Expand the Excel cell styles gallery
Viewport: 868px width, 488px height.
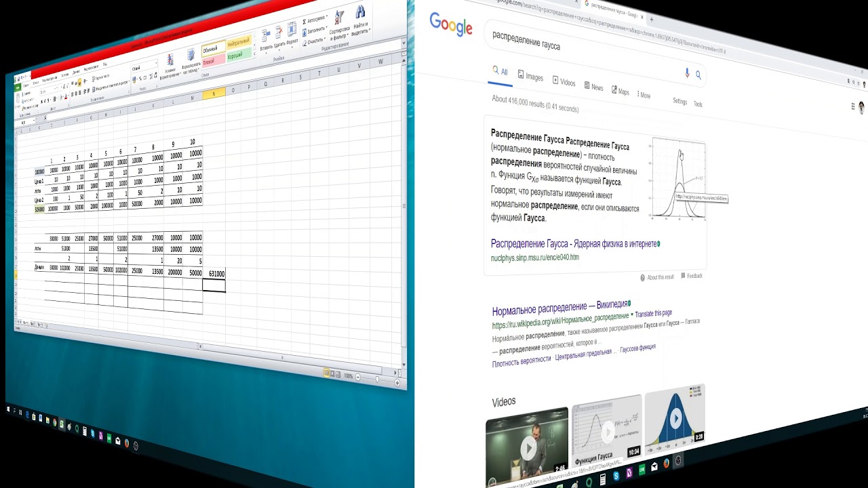pyautogui.click(x=254, y=54)
